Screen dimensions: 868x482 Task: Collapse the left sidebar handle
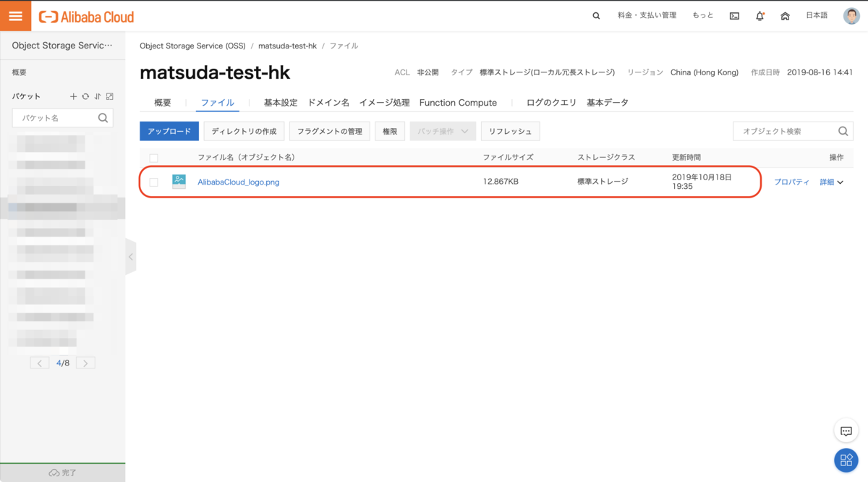(x=130, y=257)
